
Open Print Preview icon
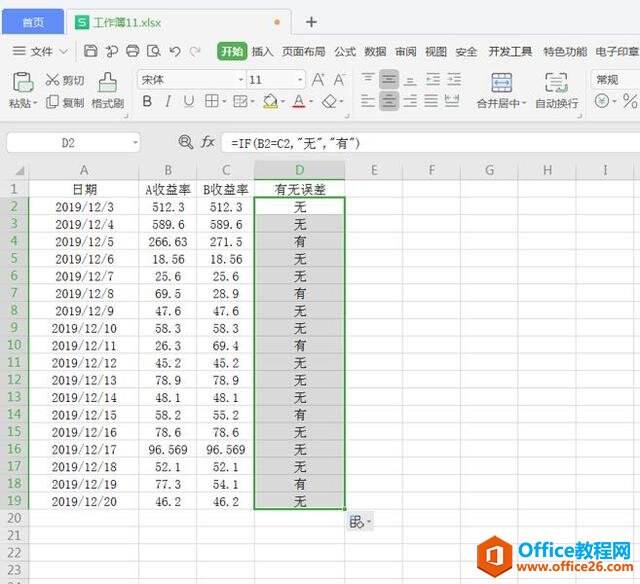154,51
